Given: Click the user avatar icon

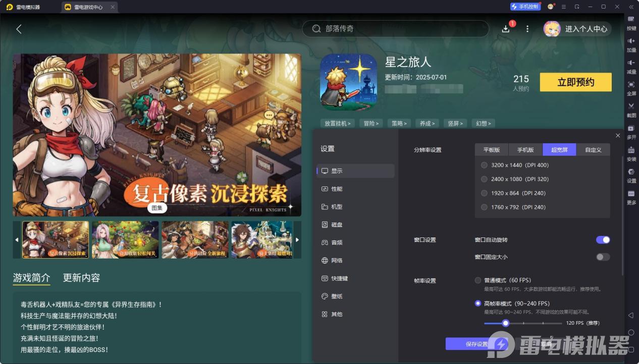Looking at the screenshot, I should point(552,29).
